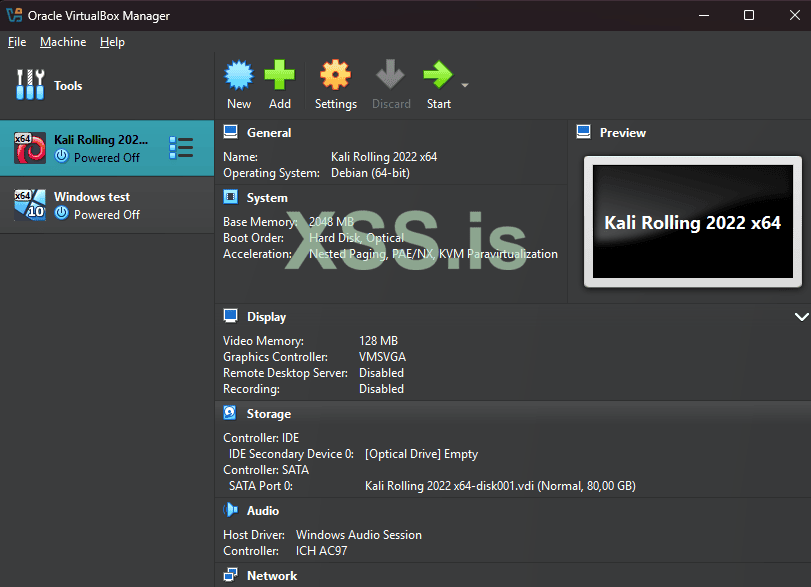Click the New button label
This screenshot has width=811, height=587.
pos(239,104)
